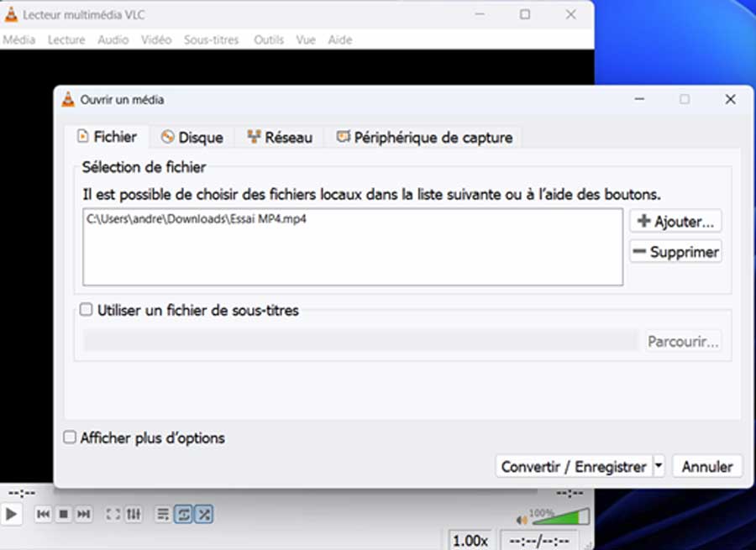Enable Utiliser un fichier de sous-titres
This screenshot has height=550, width=756.
pyautogui.click(x=86, y=310)
